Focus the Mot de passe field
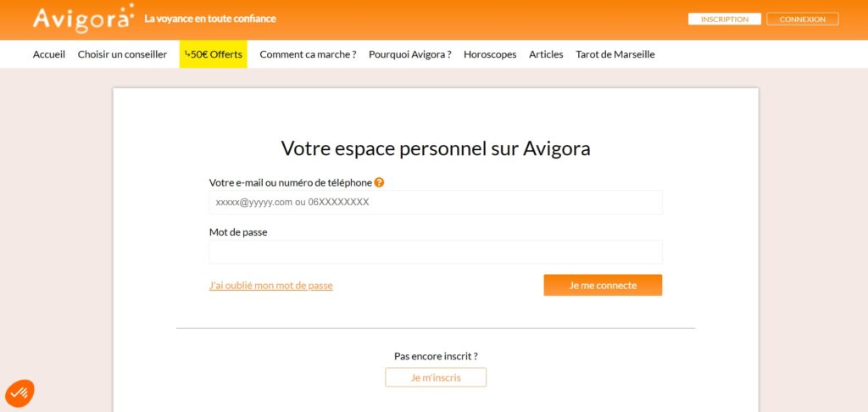Screen dimensions: 868x412 pos(435,252)
